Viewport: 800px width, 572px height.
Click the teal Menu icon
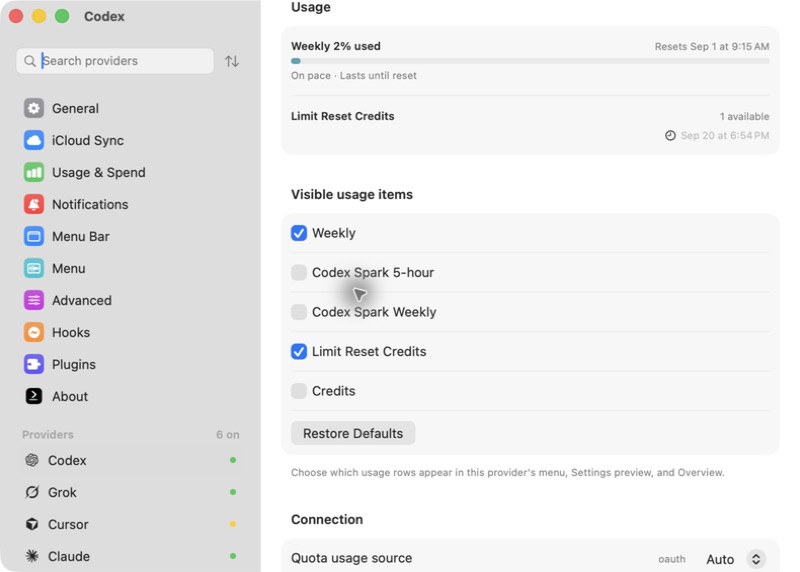34,268
